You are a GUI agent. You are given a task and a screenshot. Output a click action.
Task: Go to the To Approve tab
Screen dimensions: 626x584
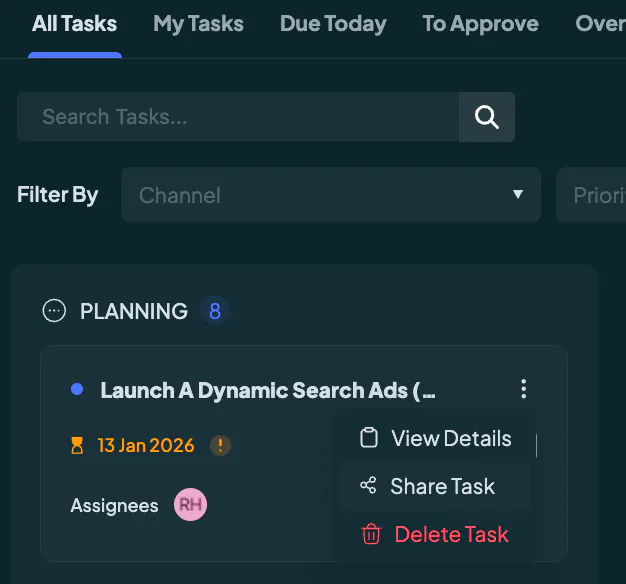point(481,24)
